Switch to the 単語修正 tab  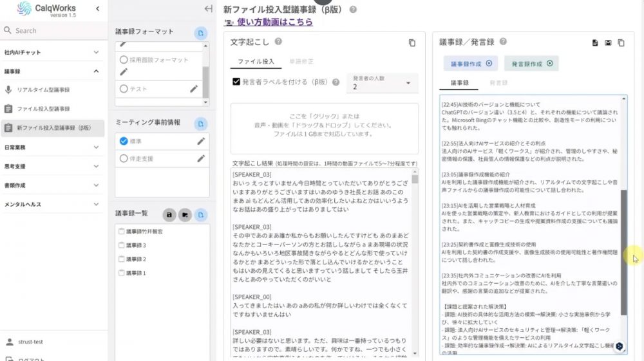pyautogui.click(x=301, y=62)
